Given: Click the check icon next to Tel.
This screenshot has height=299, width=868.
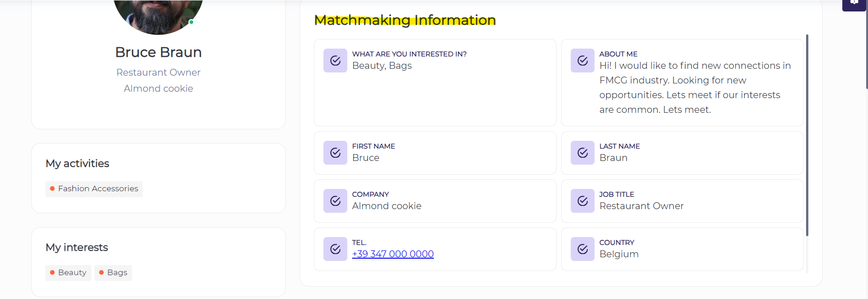Looking at the screenshot, I should tap(335, 249).
